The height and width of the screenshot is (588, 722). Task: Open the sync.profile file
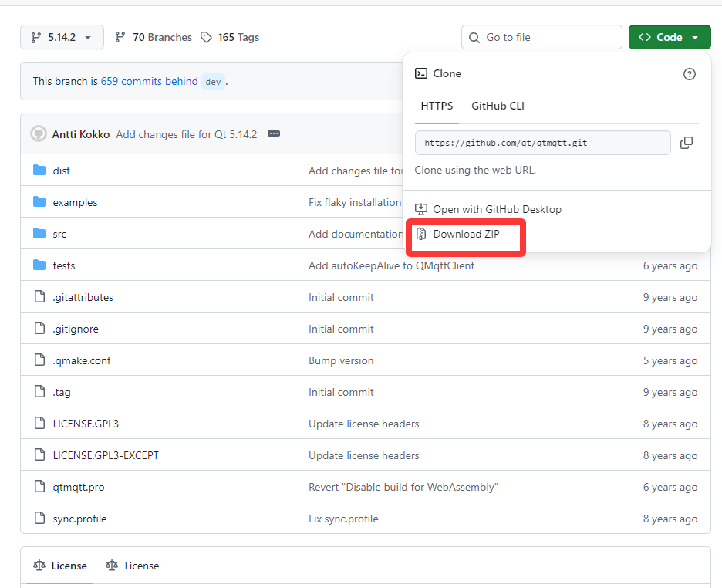(x=79, y=519)
